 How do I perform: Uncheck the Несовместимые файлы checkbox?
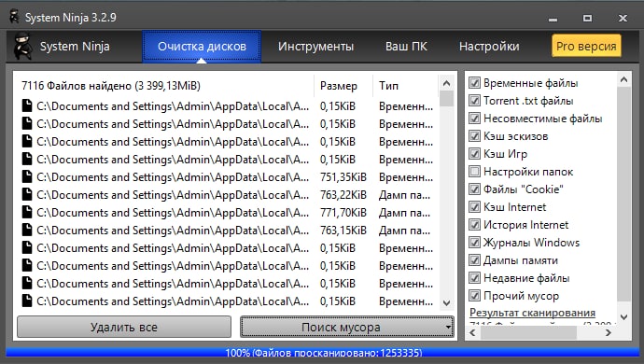click(474, 119)
